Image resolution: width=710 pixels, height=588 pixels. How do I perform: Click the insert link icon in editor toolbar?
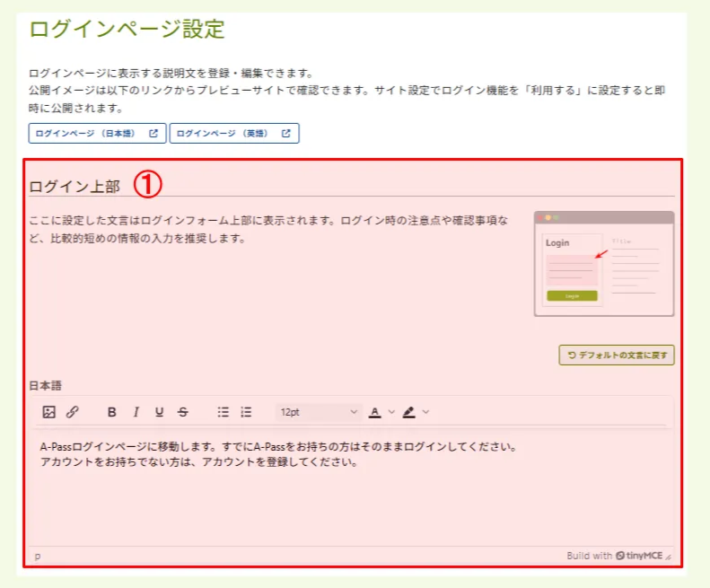(73, 412)
